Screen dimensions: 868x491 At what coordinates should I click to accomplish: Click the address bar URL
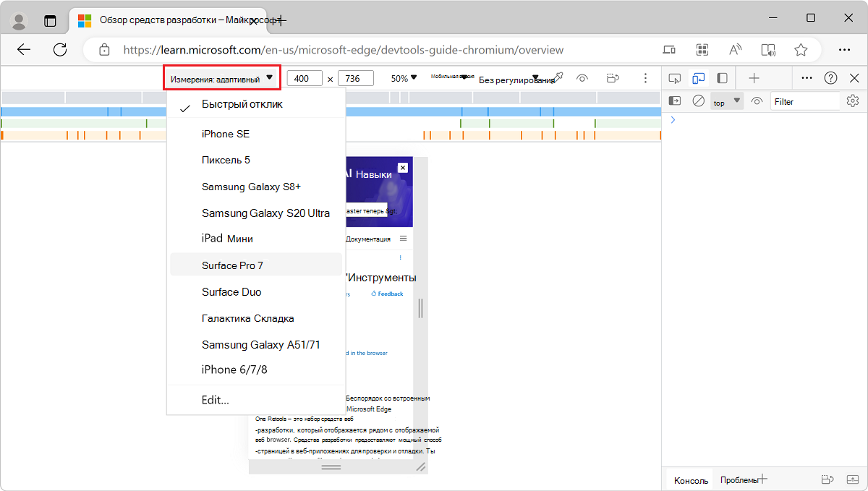(x=343, y=50)
